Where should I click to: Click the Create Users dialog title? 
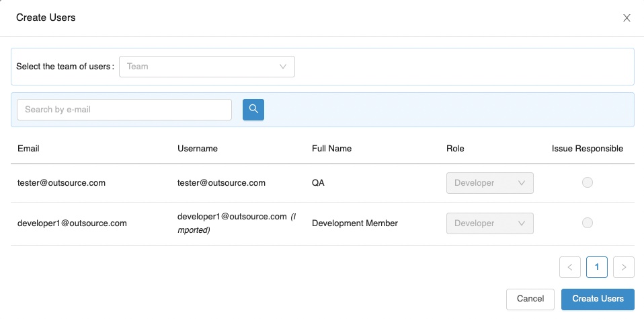click(x=46, y=17)
